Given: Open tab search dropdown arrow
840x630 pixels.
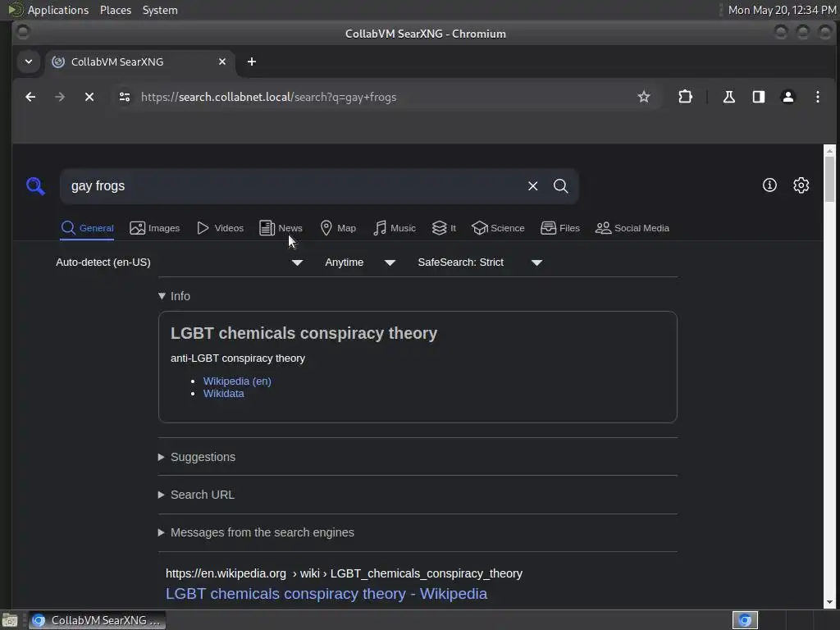Looking at the screenshot, I should tap(29, 62).
